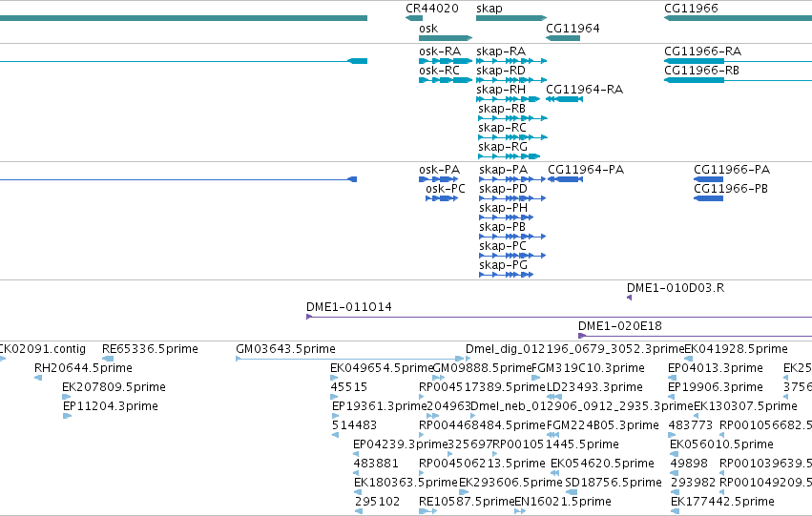
Task: Select the CR44020 gene feature
Action: pyautogui.click(x=414, y=18)
